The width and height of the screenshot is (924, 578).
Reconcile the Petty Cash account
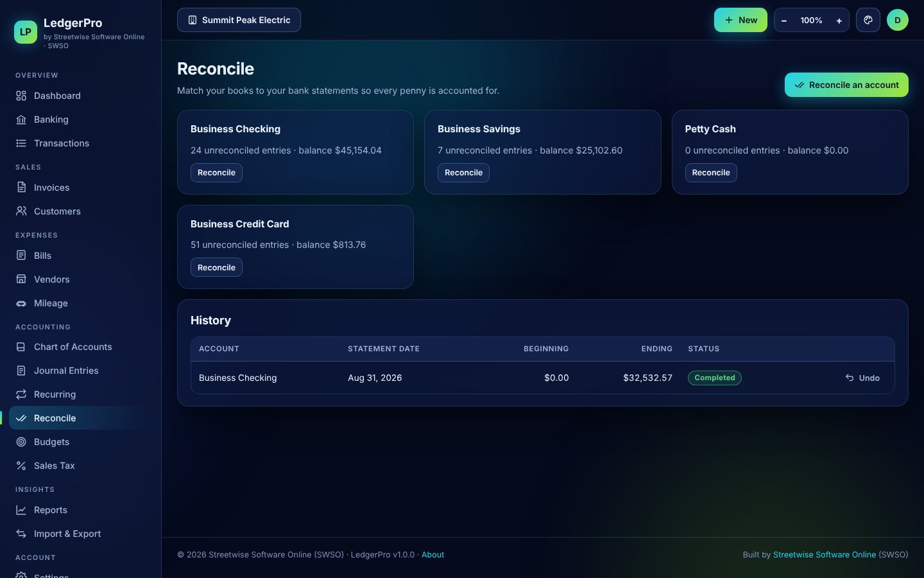(x=711, y=173)
